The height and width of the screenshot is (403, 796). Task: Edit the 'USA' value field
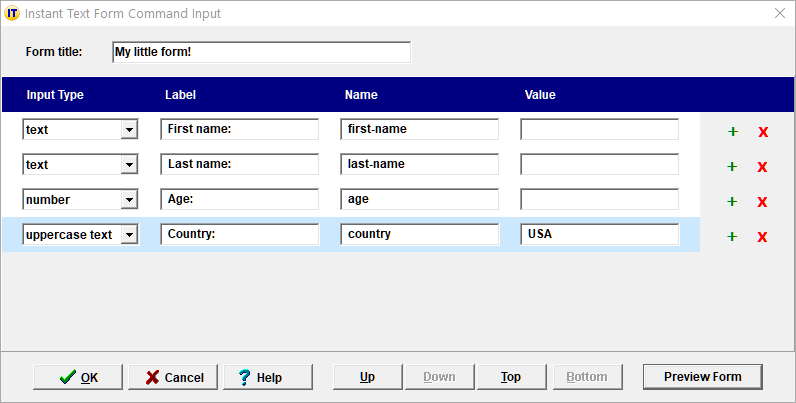click(600, 234)
